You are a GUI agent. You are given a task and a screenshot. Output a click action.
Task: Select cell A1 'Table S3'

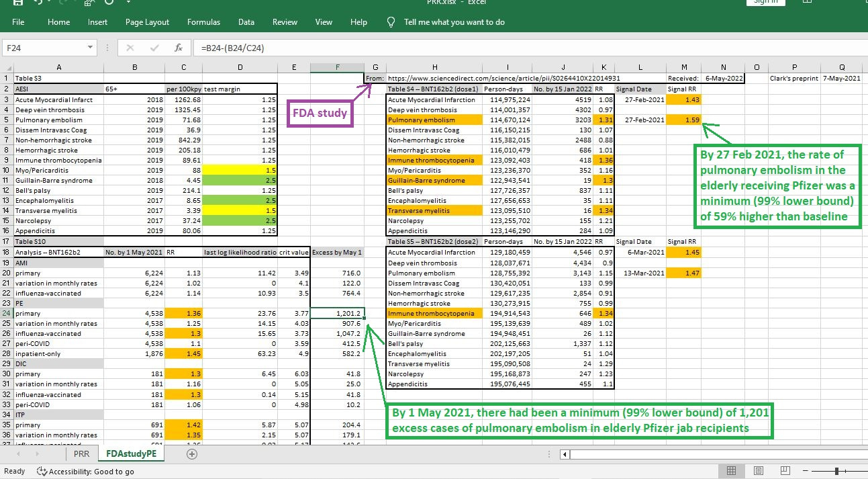pos(58,78)
